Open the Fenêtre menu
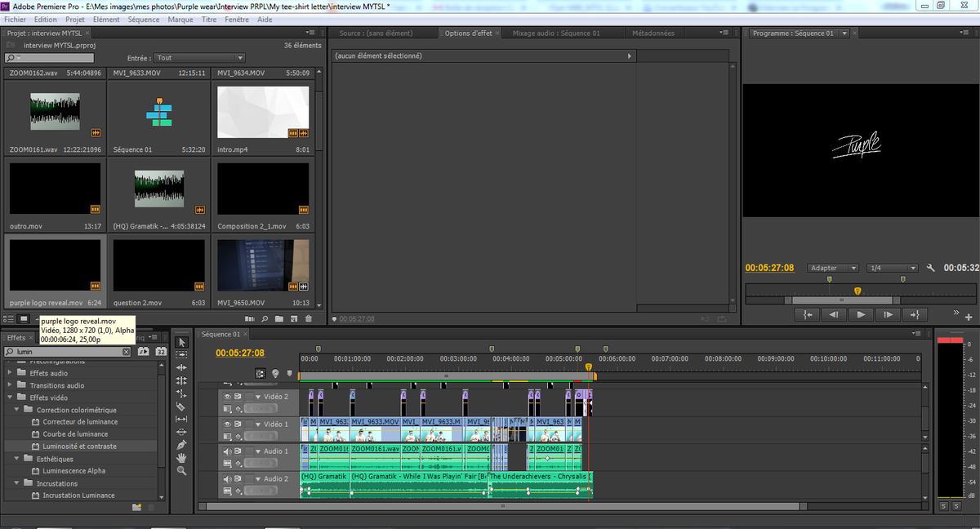Viewport: 980px width, 529px height. point(237,19)
